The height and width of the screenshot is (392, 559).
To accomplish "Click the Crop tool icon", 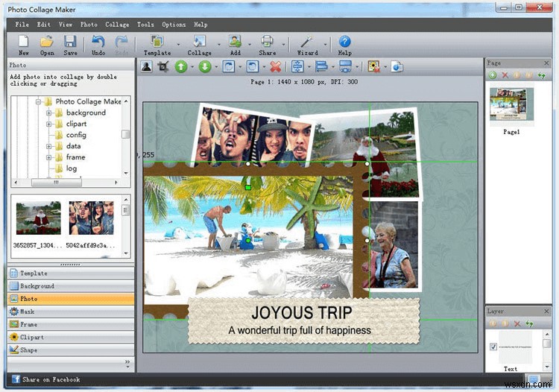I will pyautogui.click(x=164, y=66).
